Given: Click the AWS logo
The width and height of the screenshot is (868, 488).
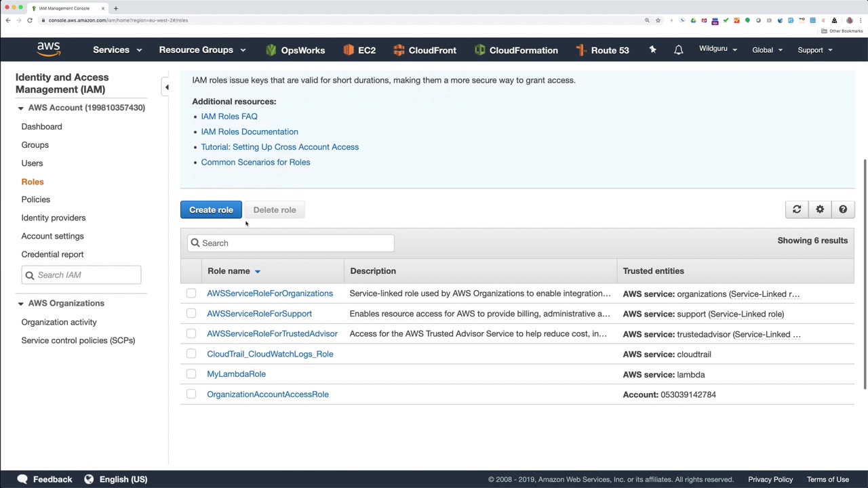Looking at the screenshot, I should pyautogui.click(x=49, y=49).
